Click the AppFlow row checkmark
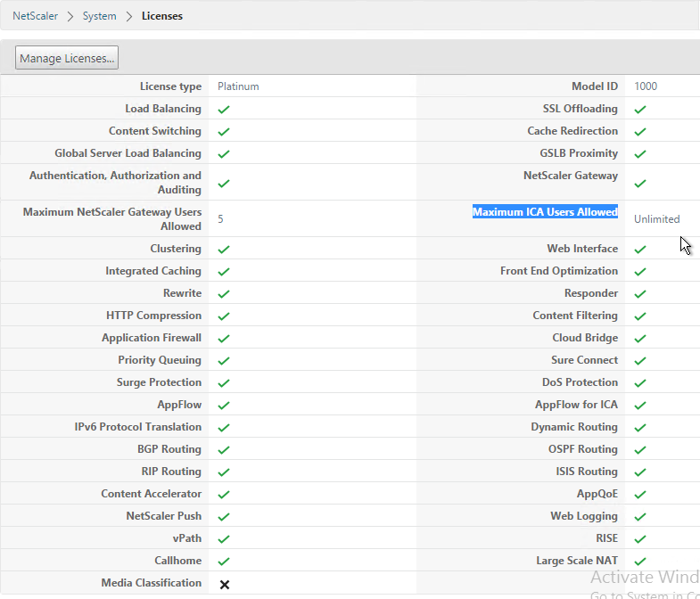The height and width of the screenshot is (599, 700). [x=224, y=406]
